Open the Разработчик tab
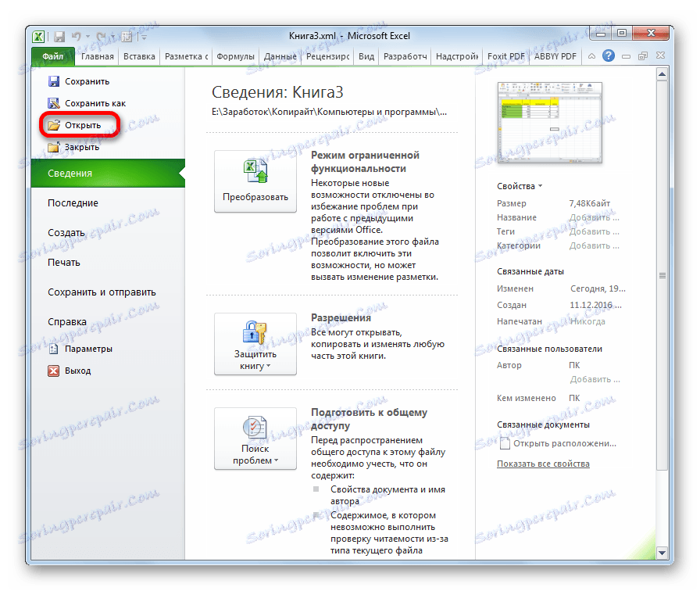Viewport: 700px width, 591px height. tap(405, 57)
